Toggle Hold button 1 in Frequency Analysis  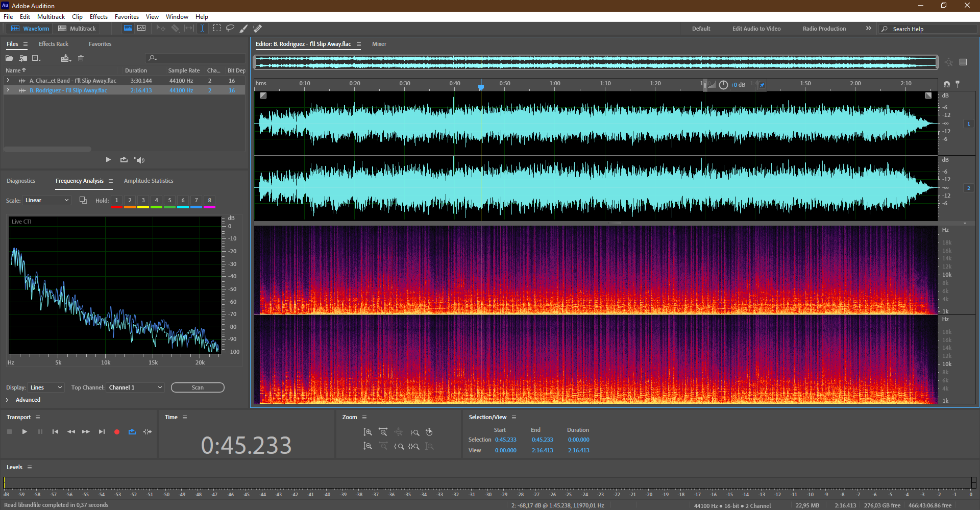(116, 201)
